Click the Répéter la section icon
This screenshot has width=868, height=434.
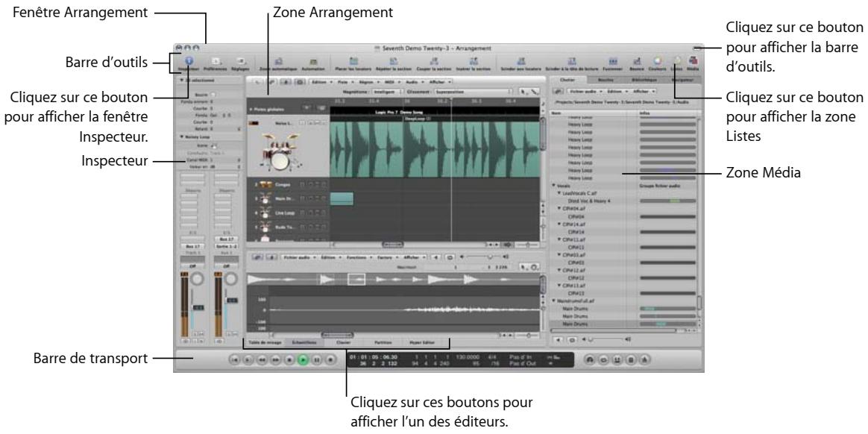coord(394,62)
